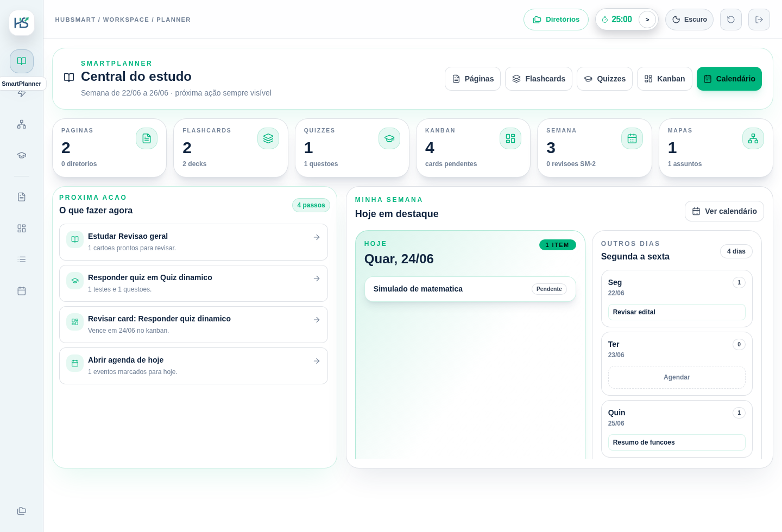Click the Semana card calendar icon

[632, 138]
